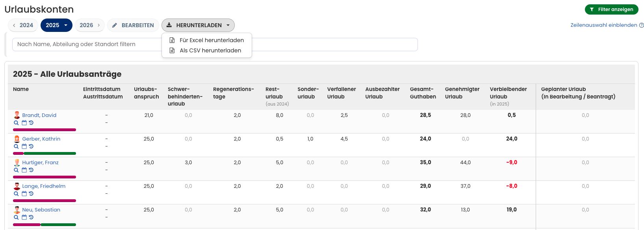Collapse the Herunterladen dropdown menu
This screenshot has height=230, width=644.
click(198, 25)
